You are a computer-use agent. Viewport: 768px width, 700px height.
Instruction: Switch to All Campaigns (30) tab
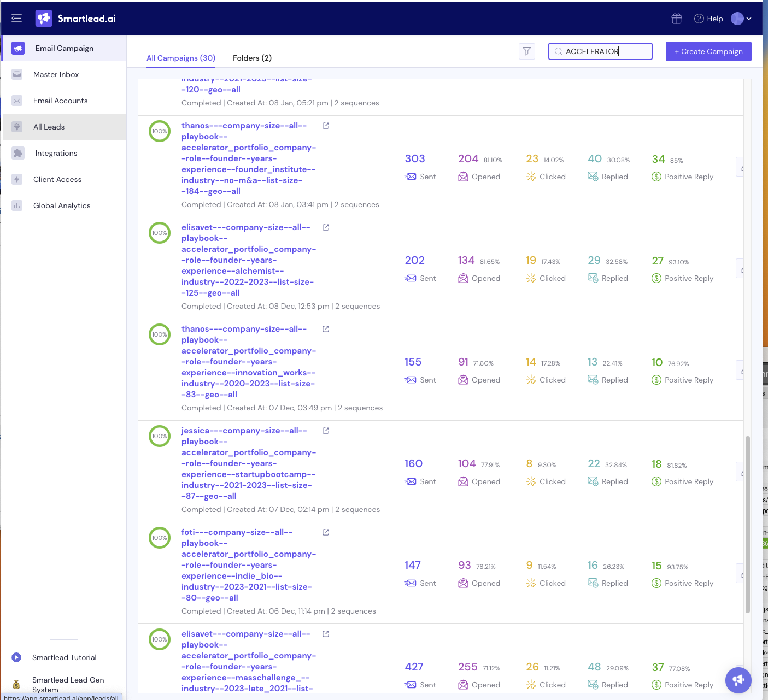(181, 58)
